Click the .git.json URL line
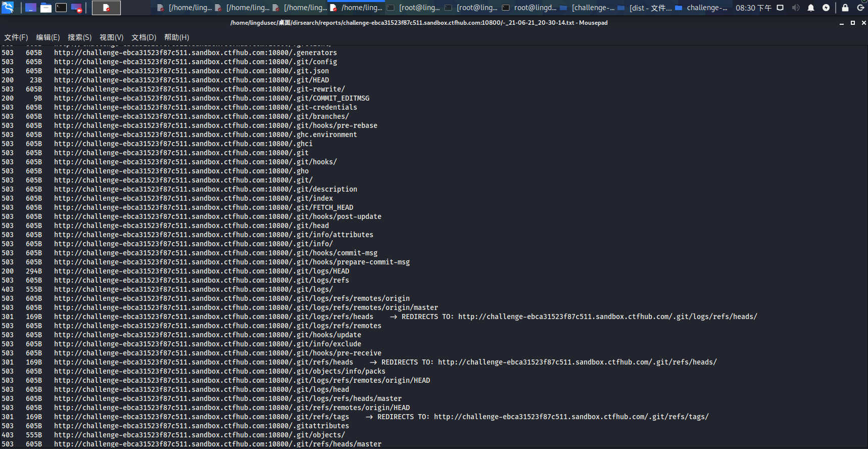 click(x=191, y=71)
